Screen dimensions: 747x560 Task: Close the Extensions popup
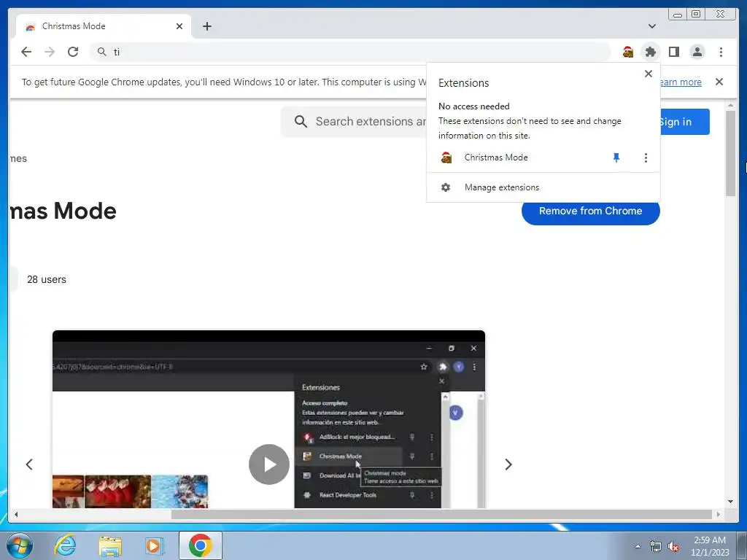(648, 74)
